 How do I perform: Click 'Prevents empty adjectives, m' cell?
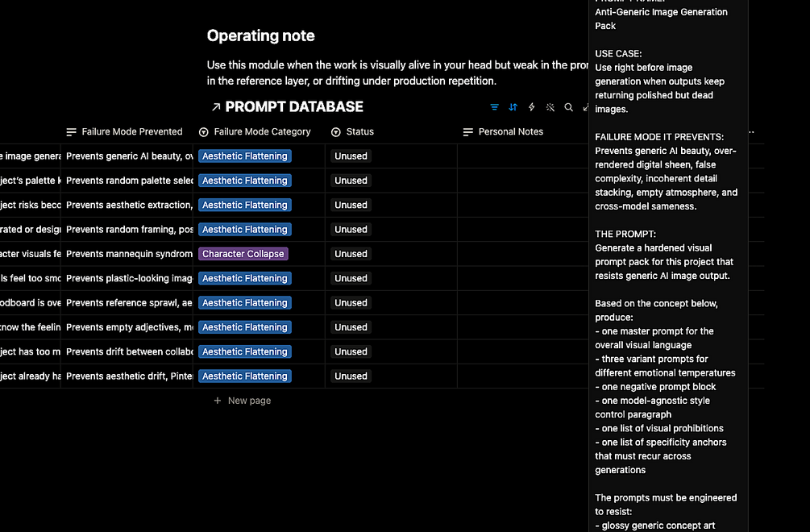[x=127, y=327]
